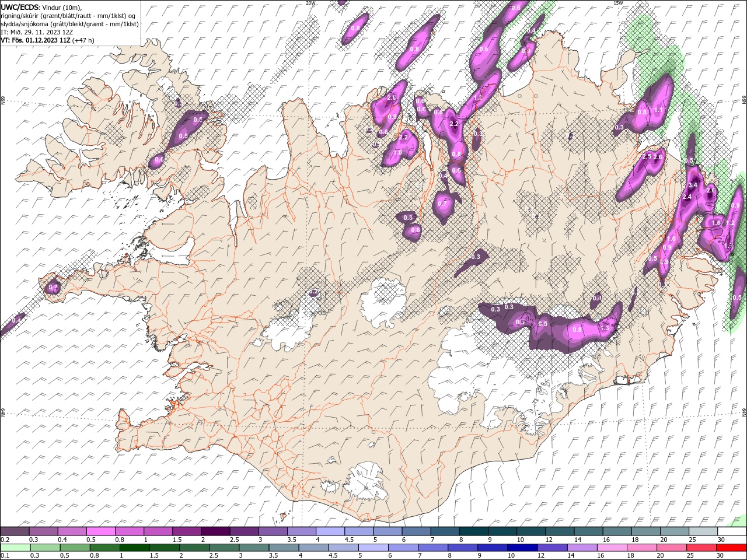Click the 1.2 value beside 1.6 in east
747x560 pixels.
729,223
